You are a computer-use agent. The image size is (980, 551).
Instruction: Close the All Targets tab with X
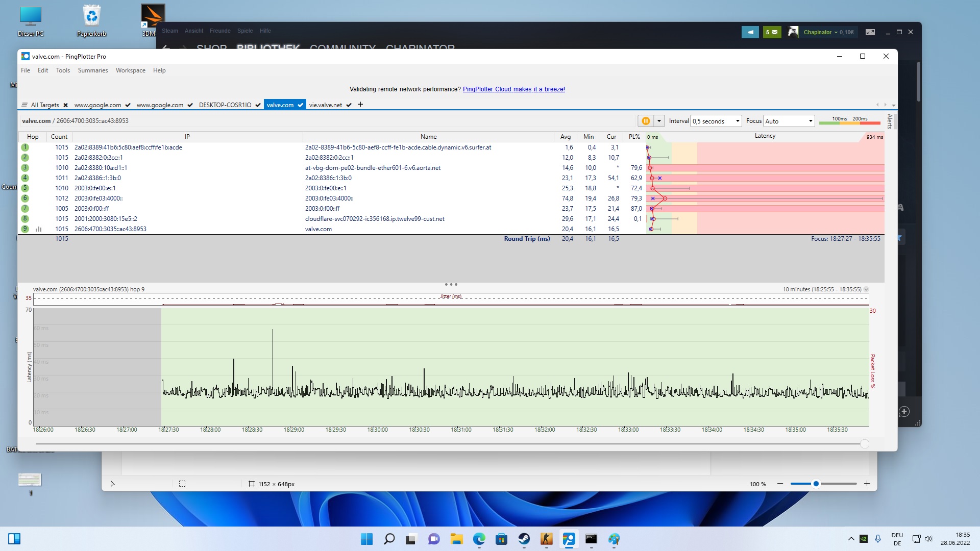point(65,105)
